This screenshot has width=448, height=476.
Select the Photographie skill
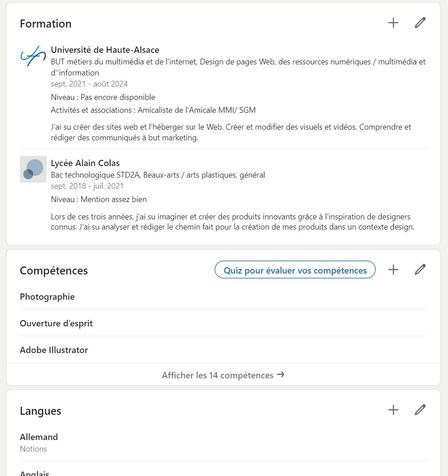click(x=47, y=297)
